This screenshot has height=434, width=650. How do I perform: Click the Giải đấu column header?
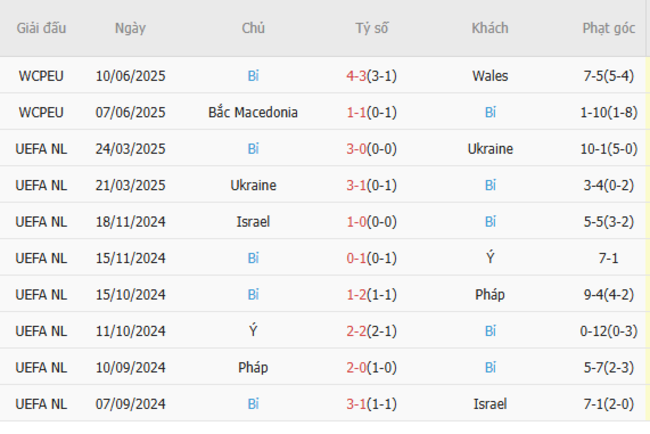click(42, 28)
